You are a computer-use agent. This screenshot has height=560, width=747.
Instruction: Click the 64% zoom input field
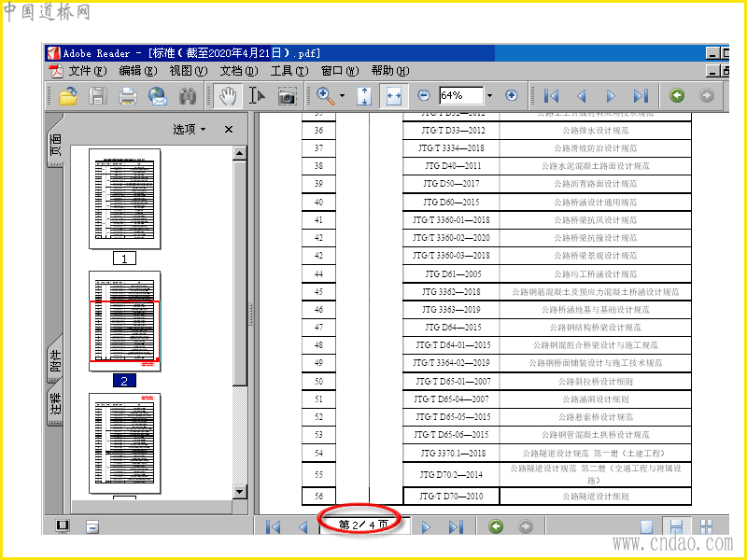point(461,95)
